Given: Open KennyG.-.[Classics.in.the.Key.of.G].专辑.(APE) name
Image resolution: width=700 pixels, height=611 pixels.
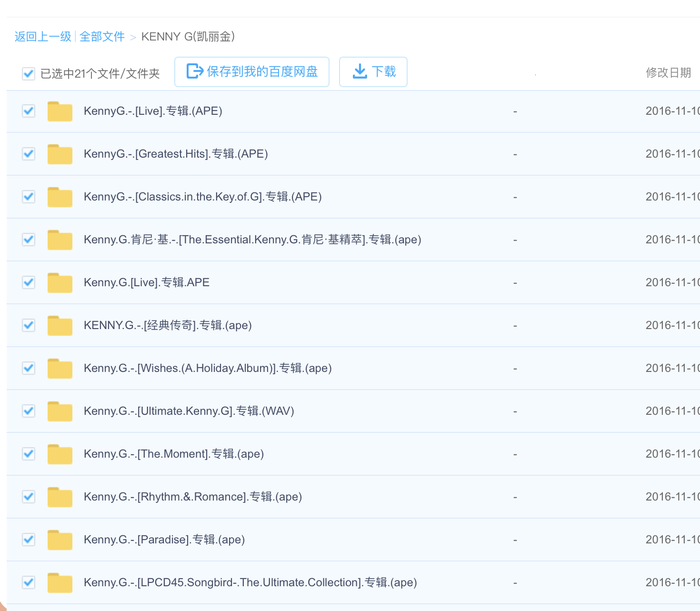Looking at the screenshot, I should point(203,197).
